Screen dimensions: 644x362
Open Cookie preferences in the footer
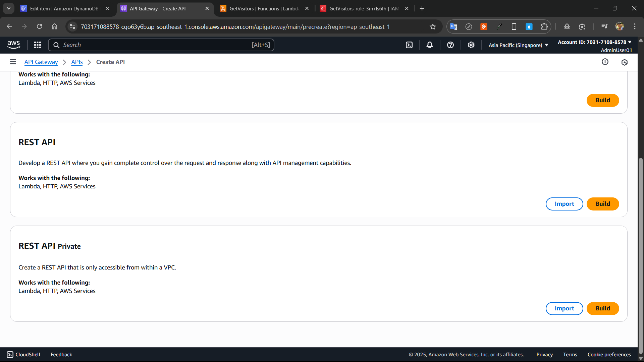pyautogui.click(x=609, y=355)
